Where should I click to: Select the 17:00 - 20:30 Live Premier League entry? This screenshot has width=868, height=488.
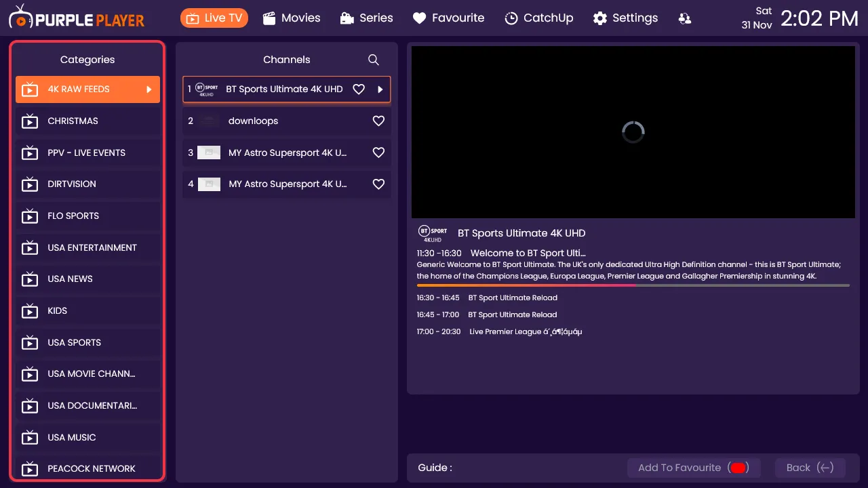coord(499,331)
